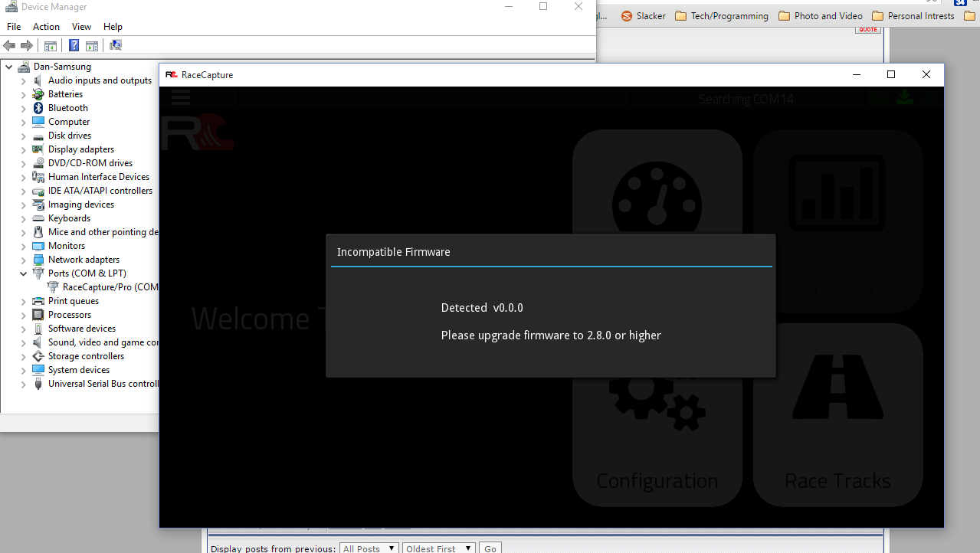Expand Audio inputs and outputs node
The height and width of the screenshot is (553, 980).
pyautogui.click(x=24, y=80)
